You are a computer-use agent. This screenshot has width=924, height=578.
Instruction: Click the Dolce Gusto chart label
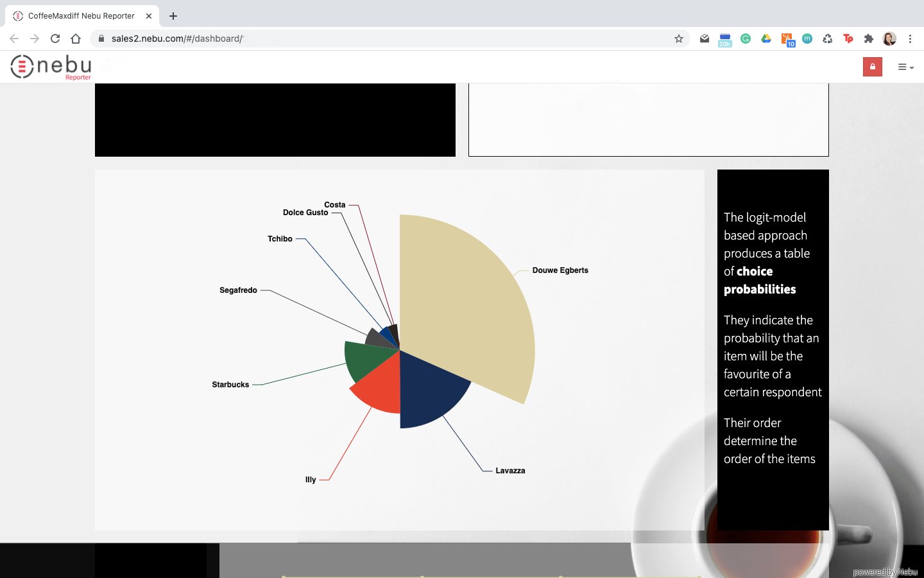(305, 213)
